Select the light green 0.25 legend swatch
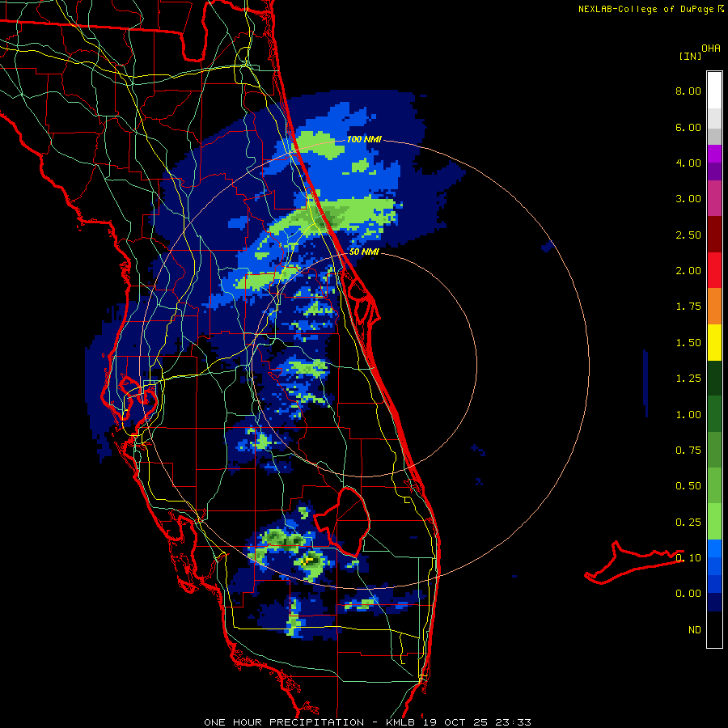 pyautogui.click(x=714, y=522)
